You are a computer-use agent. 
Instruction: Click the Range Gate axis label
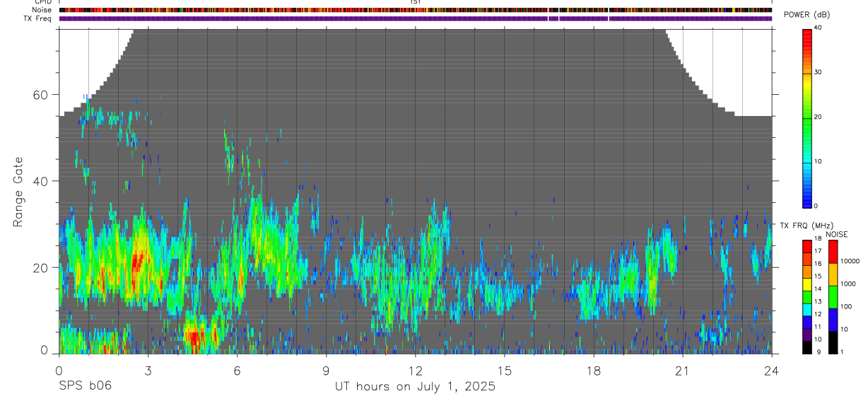point(17,192)
